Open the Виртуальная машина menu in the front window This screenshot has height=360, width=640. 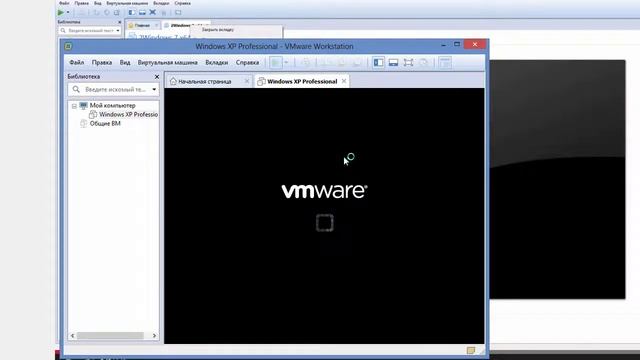[167, 62]
